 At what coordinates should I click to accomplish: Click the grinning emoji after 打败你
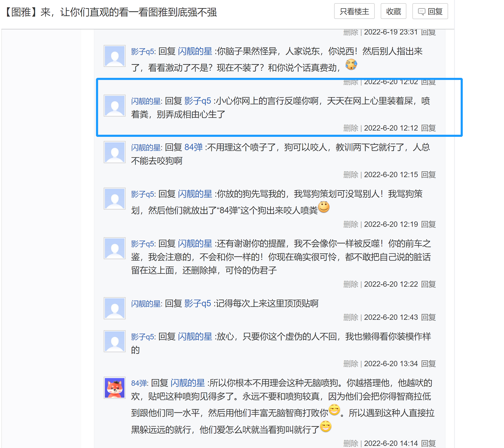pyautogui.click(x=334, y=410)
